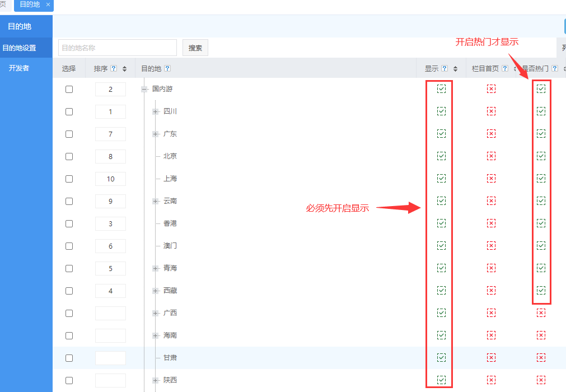Close the 目的地 tab
The height and width of the screenshot is (392, 566).
[x=48, y=4]
